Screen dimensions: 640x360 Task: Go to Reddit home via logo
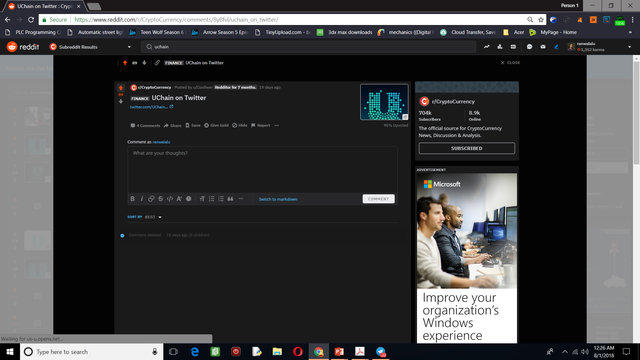pos(23,47)
